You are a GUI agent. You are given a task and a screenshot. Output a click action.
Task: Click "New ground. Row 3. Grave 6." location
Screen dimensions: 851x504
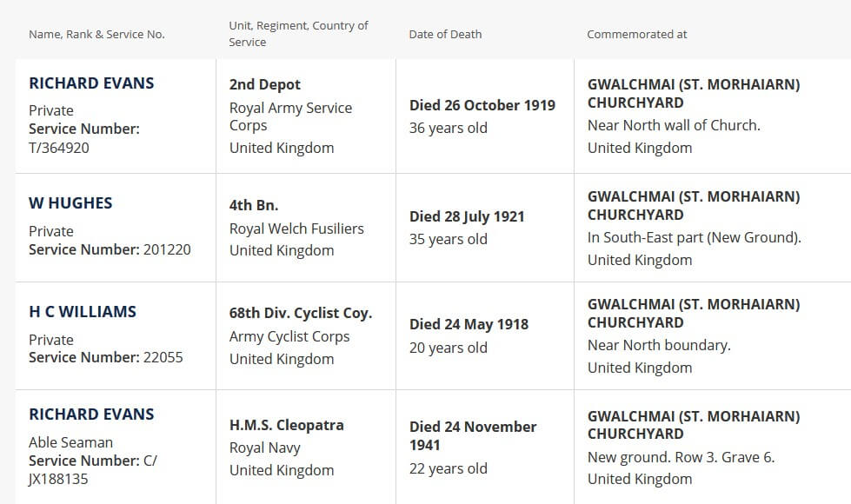681,456
